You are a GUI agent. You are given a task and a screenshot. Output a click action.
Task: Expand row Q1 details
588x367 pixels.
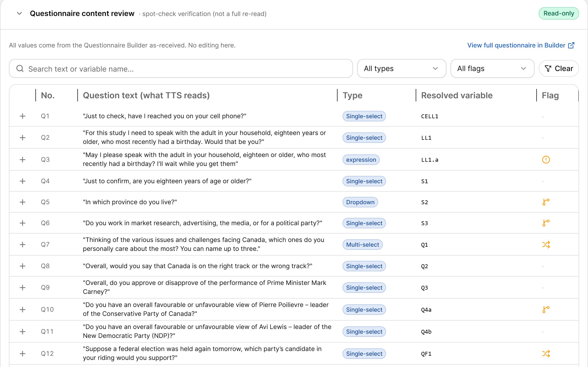point(23,116)
